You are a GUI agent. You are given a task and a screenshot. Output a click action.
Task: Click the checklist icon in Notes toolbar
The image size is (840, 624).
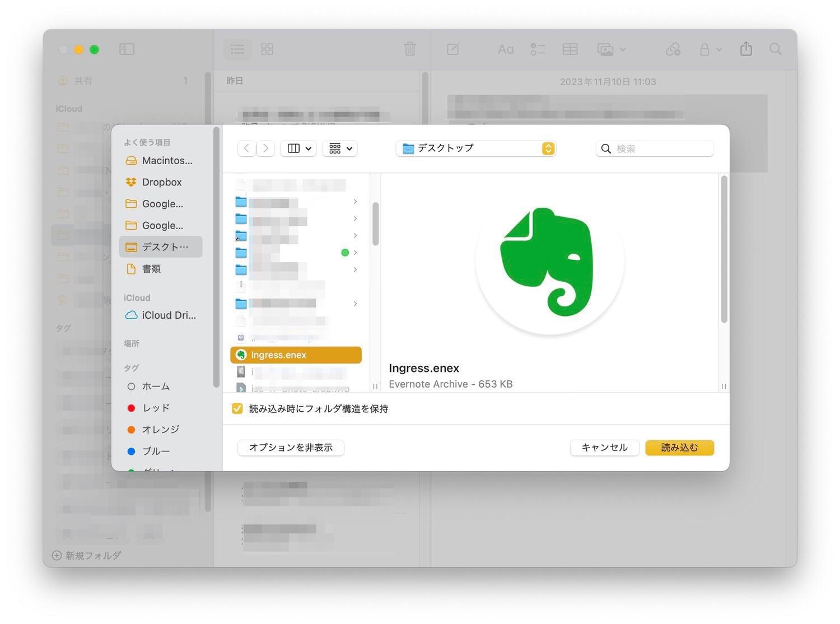[538, 49]
